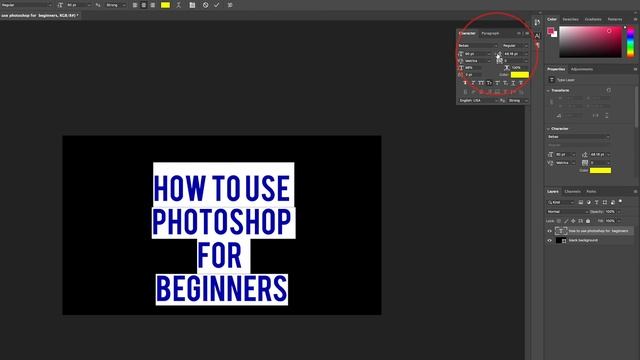Filter layers by type layers icon
Image resolution: width=640 pixels, height=360 pixels.
(597, 202)
